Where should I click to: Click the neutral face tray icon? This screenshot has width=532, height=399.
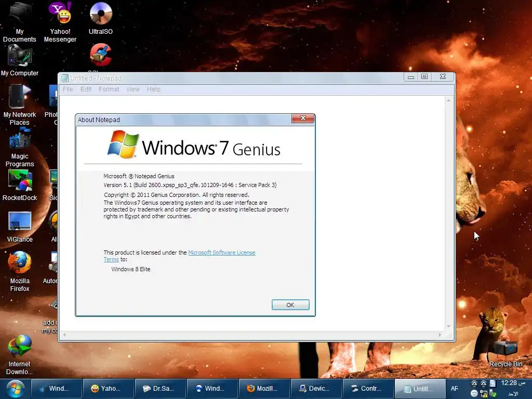[474, 394]
